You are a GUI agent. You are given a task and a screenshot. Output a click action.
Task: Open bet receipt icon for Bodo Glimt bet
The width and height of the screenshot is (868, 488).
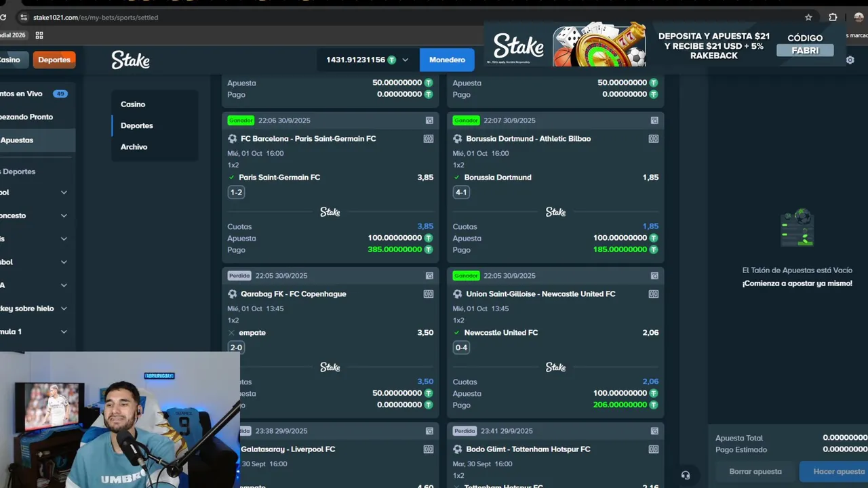(654, 430)
